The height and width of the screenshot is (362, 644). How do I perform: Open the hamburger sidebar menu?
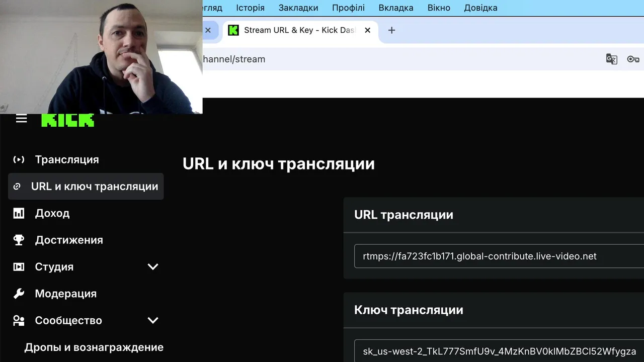[21, 119]
